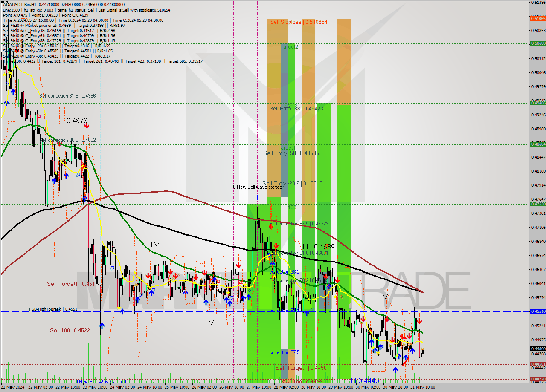The image size is (546, 392).
Task: Click the 'Sell correction 38.2 | 0.4882' label
Action: (x=67, y=140)
